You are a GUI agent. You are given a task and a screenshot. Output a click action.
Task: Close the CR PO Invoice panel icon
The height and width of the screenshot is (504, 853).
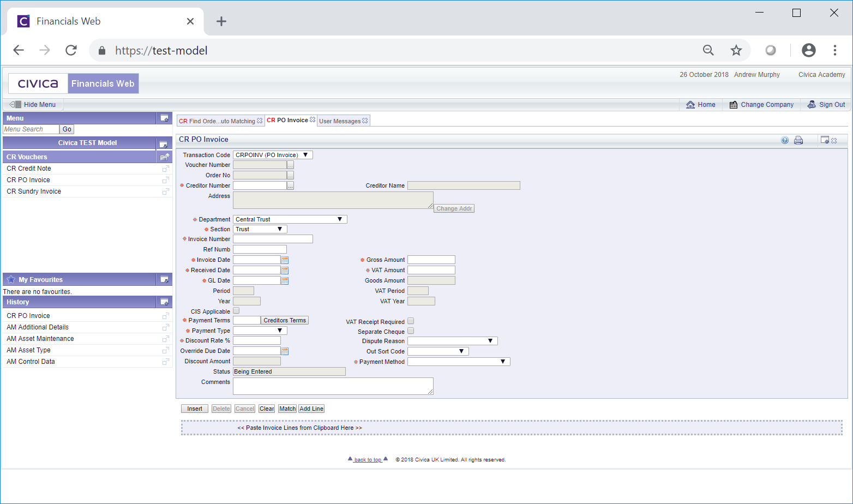point(834,141)
